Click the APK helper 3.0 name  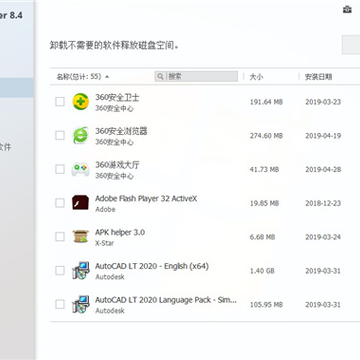pos(120,232)
